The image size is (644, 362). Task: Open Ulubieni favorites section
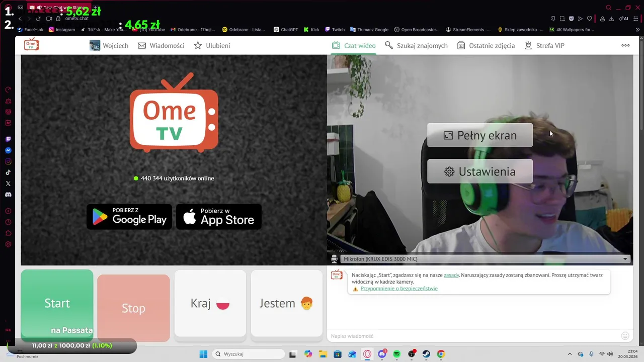click(x=212, y=46)
